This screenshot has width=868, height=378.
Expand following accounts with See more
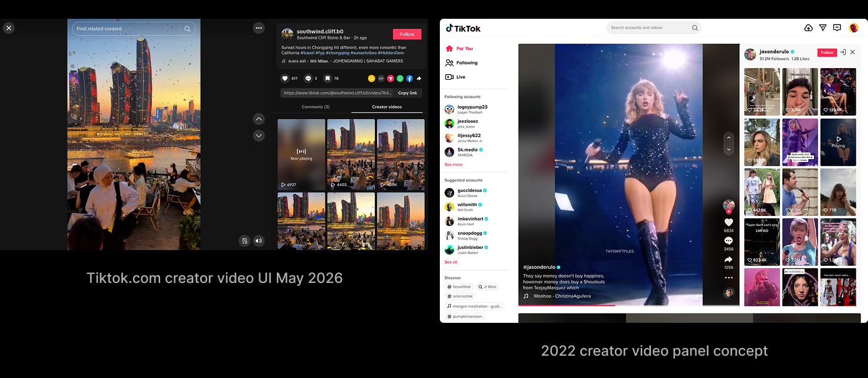tap(453, 164)
